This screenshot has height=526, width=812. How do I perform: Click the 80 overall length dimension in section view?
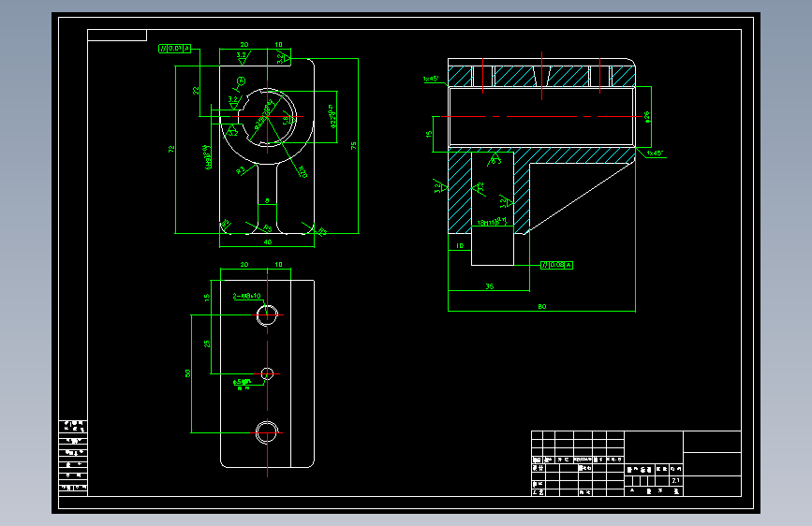(541, 306)
